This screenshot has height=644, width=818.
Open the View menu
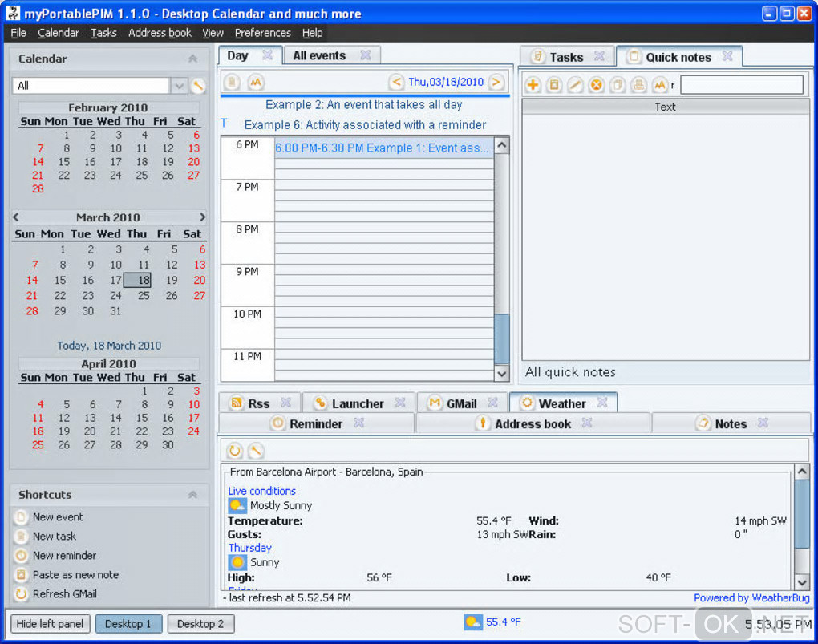[x=213, y=33]
